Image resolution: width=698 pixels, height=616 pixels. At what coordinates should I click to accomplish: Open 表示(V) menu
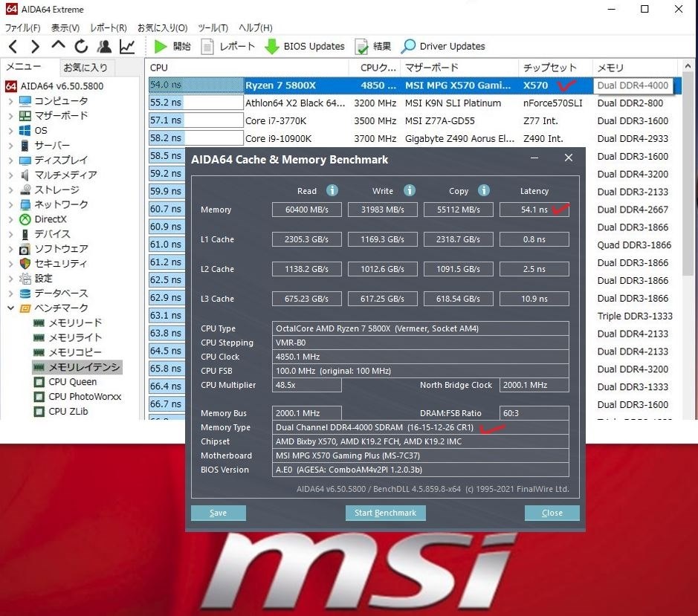coord(65,27)
